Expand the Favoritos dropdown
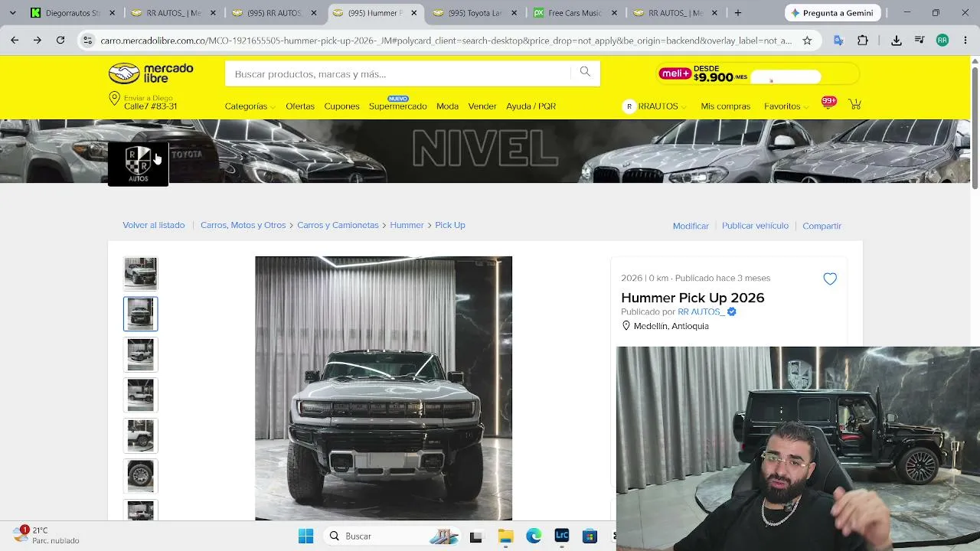The height and width of the screenshot is (551, 980). (786, 106)
